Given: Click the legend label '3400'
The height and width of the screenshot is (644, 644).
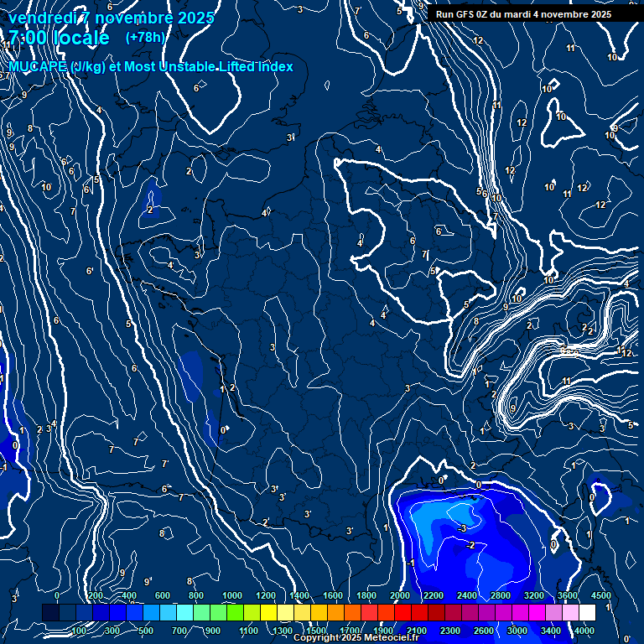Looking at the screenshot, I should [x=550, y=631].
